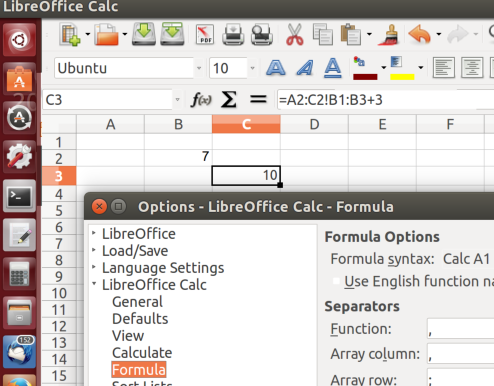Screen dimensions: 494x386
Task: Apply the yellow background color
Action: pyautogui.click(x=402, y=68)
